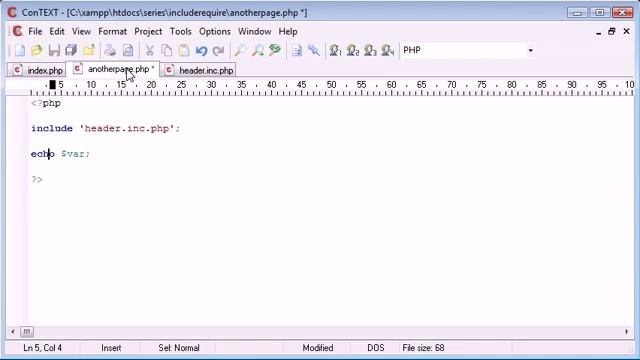
Task: Select the anotherpage.php tab
Action: [113, 69]
